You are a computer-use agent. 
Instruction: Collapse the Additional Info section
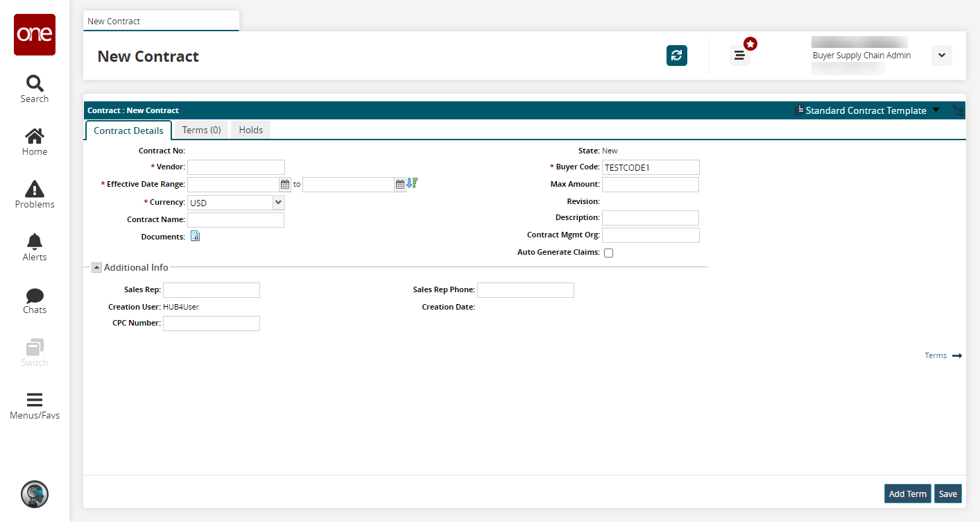(x=96, y=267)
